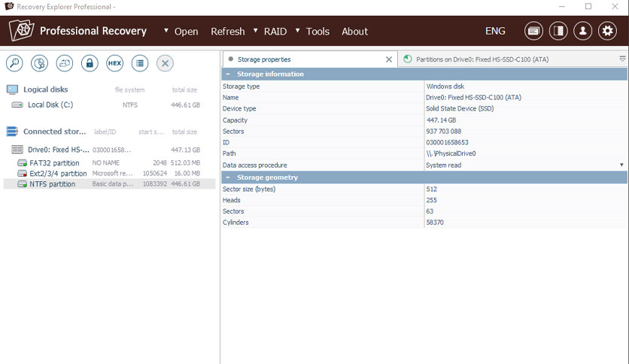The width and height of the screenshot is (629, 364).
Task: Toggle the panel layout icon in header
Action: [558, 31]
